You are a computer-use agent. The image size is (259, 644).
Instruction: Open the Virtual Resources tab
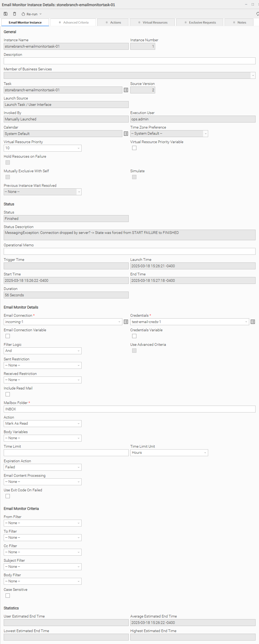click(153, 22)
